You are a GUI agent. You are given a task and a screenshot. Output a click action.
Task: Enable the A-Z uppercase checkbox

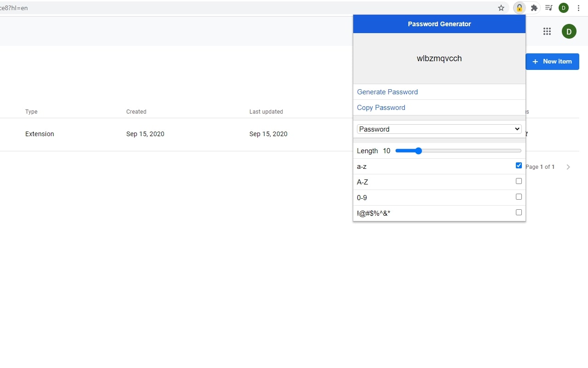(519, 181)
